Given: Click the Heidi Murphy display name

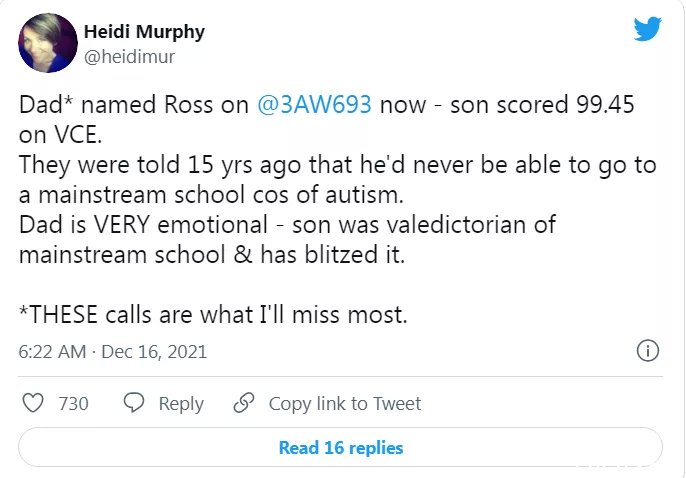Looking at the screenshot, I should pos(144,32).
